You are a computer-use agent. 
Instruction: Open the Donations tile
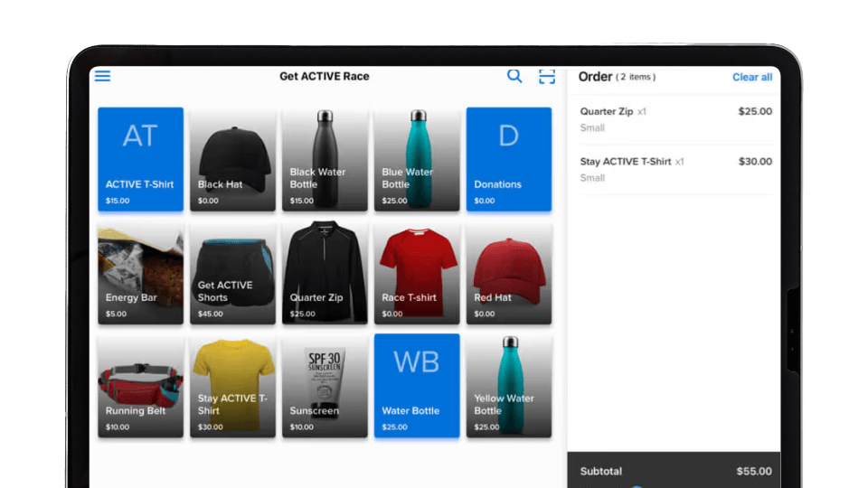(509, 159)
